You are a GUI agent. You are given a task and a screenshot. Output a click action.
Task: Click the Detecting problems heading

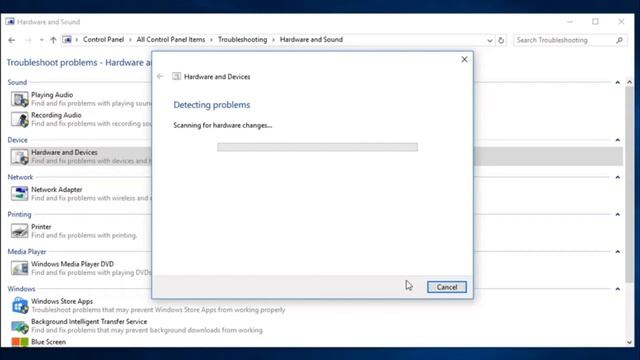tap(211, 105)
